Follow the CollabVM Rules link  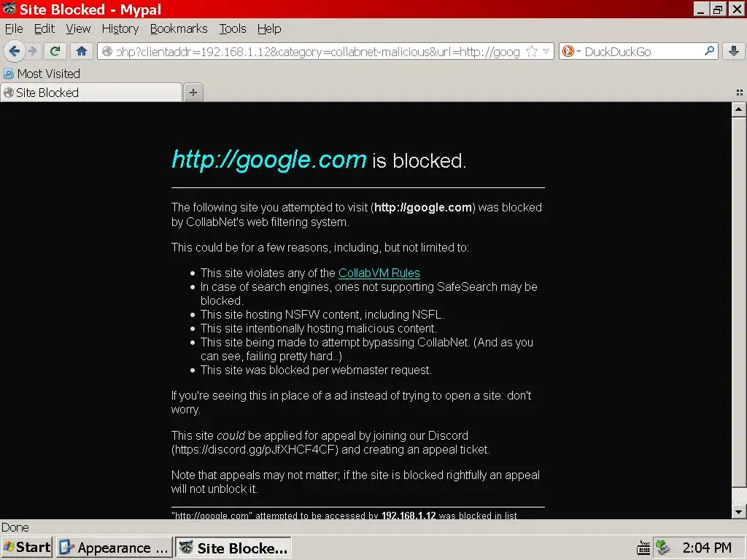(x=379, y=273)
